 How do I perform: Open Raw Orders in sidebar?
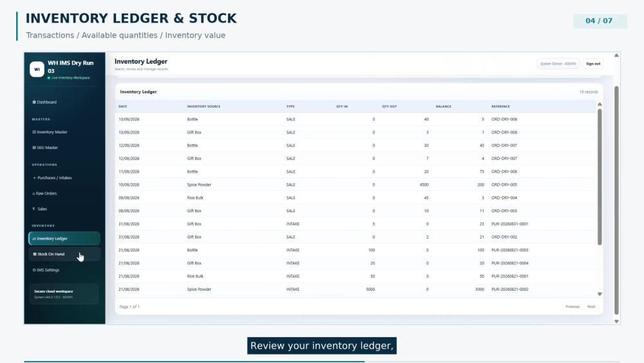44,193
